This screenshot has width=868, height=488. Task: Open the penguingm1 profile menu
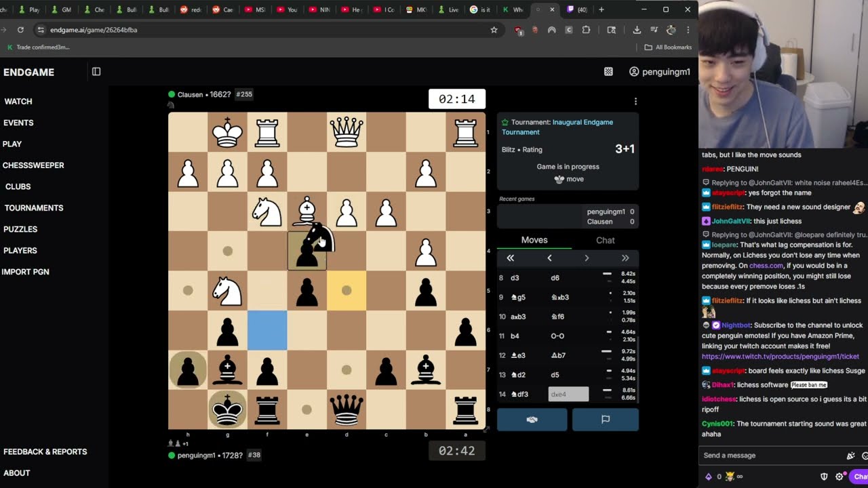(x=659, y=72)
